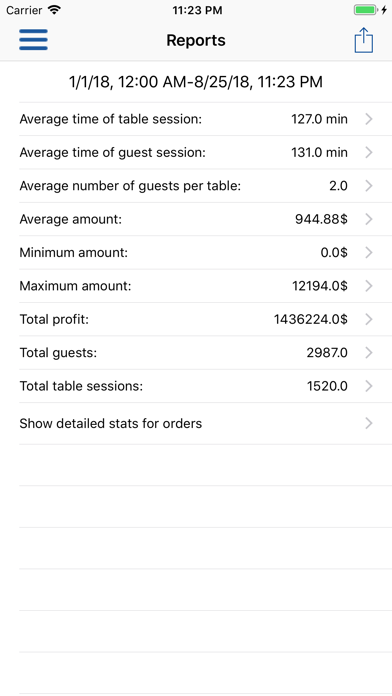Tap chevron next to Average amount
This screenshot has width=392, height=696.
(368, 219)
